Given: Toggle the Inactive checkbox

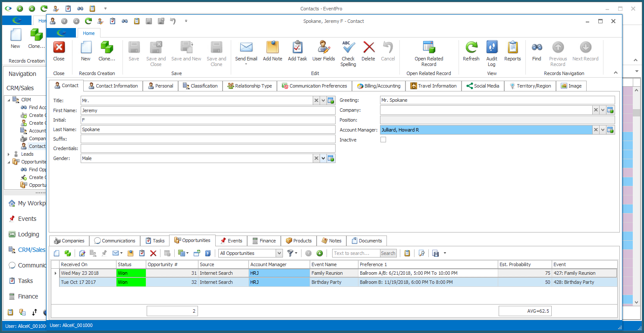Looking at the screenshot, I should [x=383, y=140].
